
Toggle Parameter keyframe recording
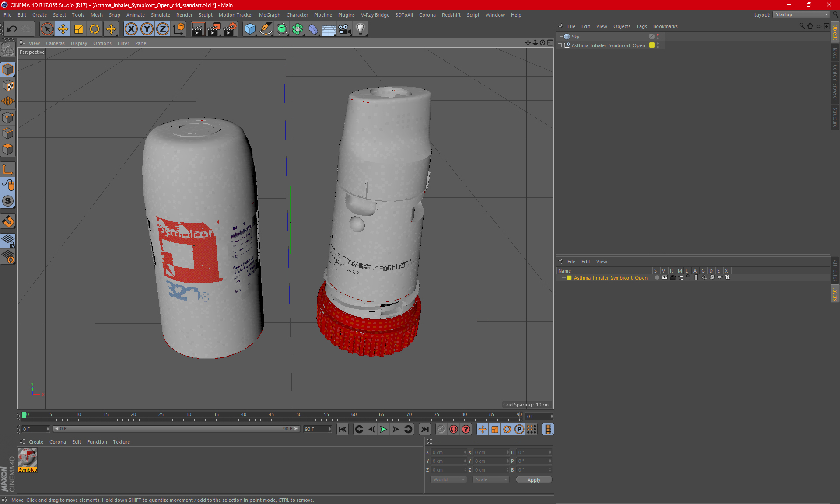[x=519, y=430]
